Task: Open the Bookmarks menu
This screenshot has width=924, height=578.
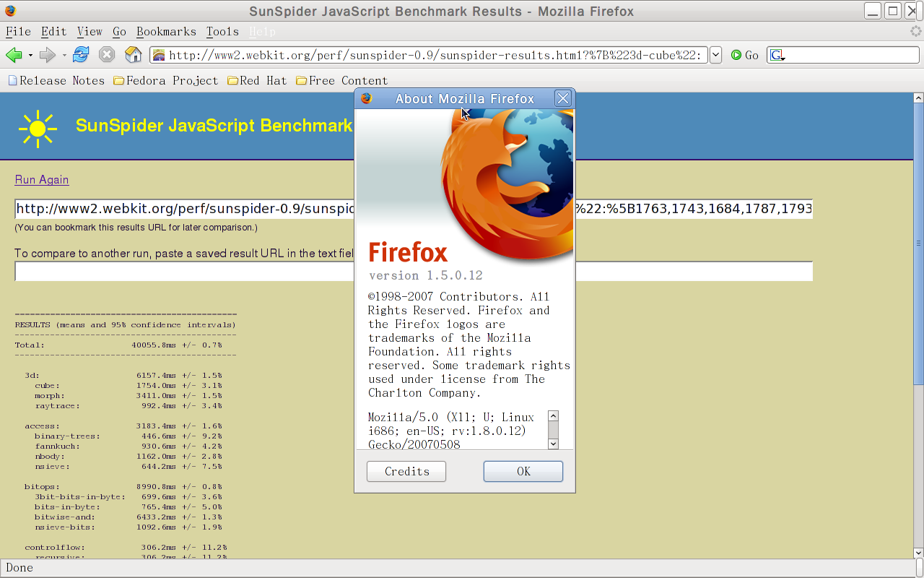Action: pyautogui.click(x=166, y=32)
